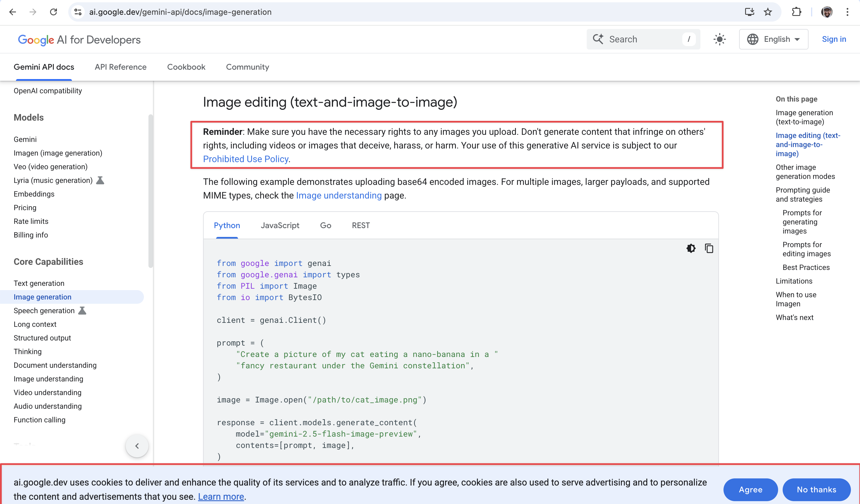Open Embeddings in sidebar
The width and height of the screenshot is (860, 504).
tap(34, 194)
